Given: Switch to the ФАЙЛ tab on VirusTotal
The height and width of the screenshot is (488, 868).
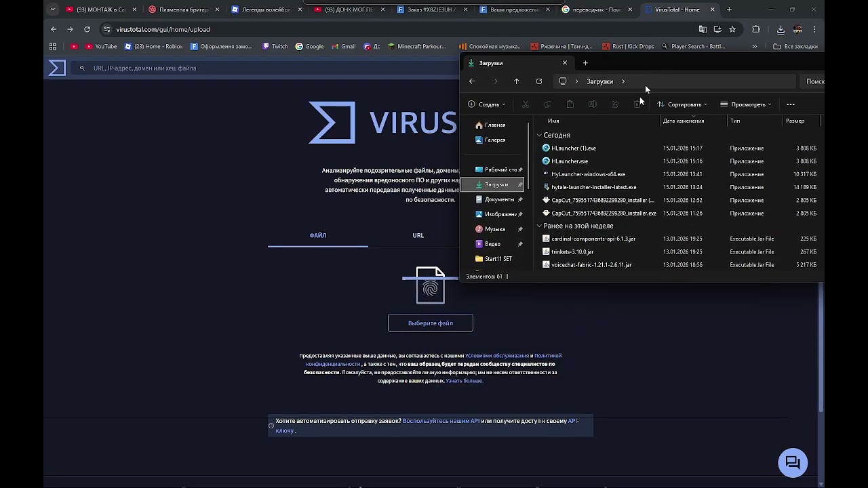Looking at the screenshot, I should click(x=318, y=235).
